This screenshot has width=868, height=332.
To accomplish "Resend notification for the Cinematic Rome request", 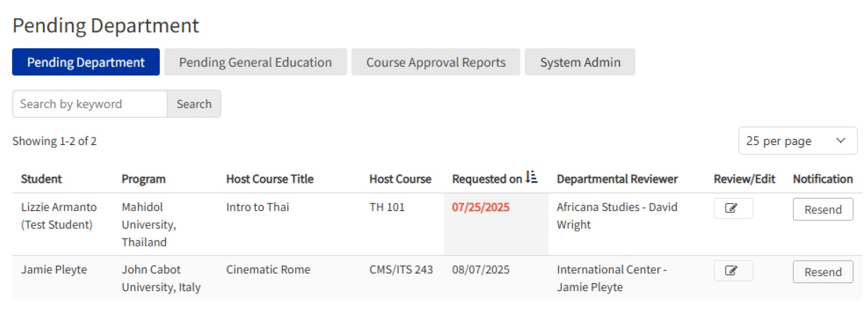I will tap(822, 272).
